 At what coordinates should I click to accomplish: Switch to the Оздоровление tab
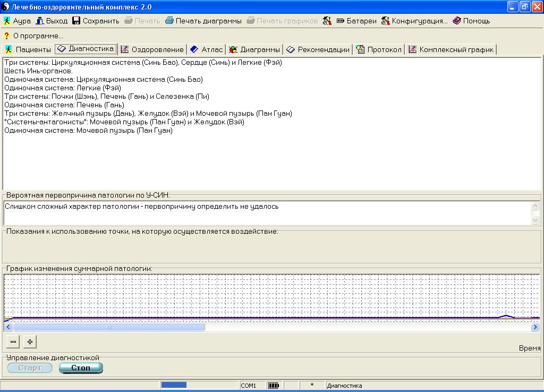(x=152, y=49)
